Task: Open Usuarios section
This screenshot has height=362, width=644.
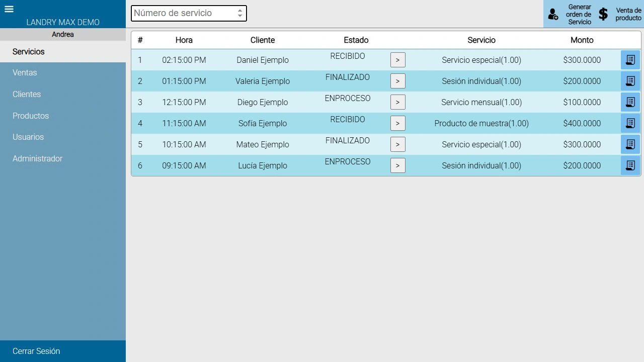Action: [63, 137]
